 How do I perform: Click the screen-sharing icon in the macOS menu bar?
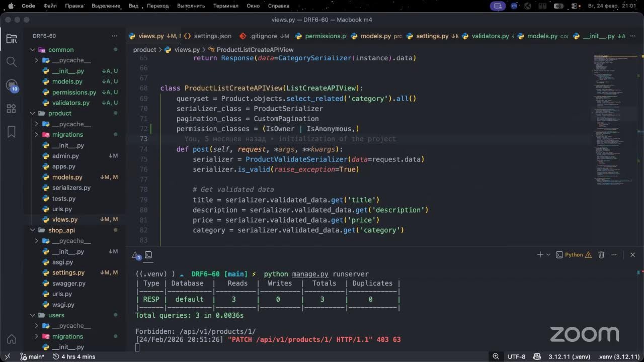click(x=498, y=6)
